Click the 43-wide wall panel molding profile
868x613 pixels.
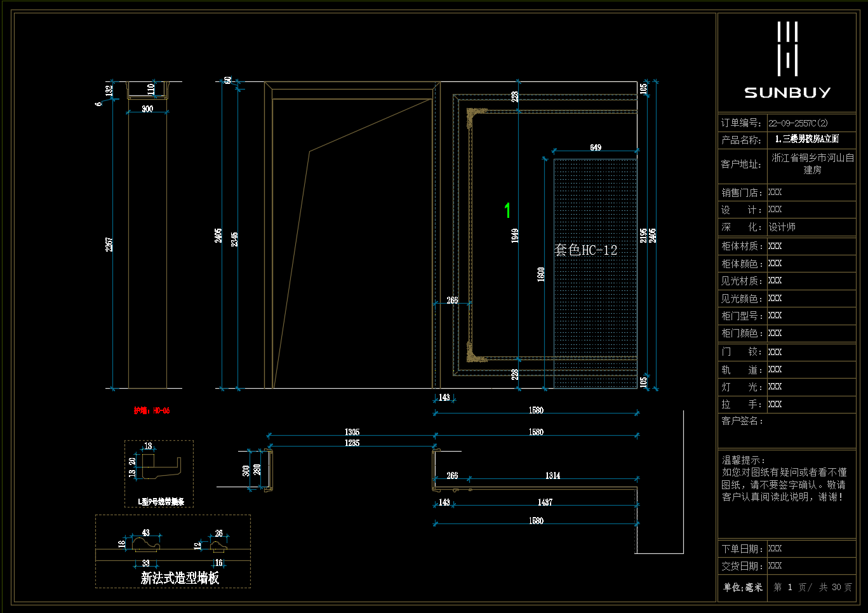click(146, 544)
